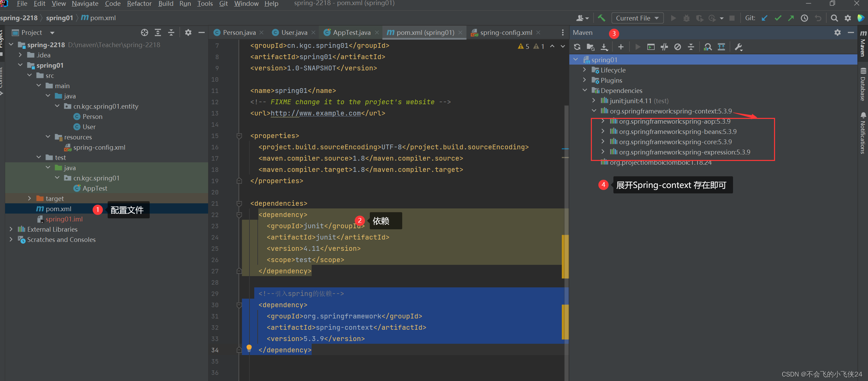Screen dimensions: 868x381
Task: Click Add Maven Projects plus icon
Action: 621,47
